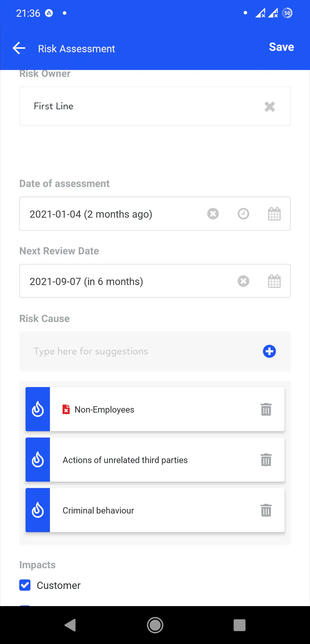Tap flame icon beside Non-Employees
Image resolution: width=310 pixels, height=644 pixels.
click(38, 409)
